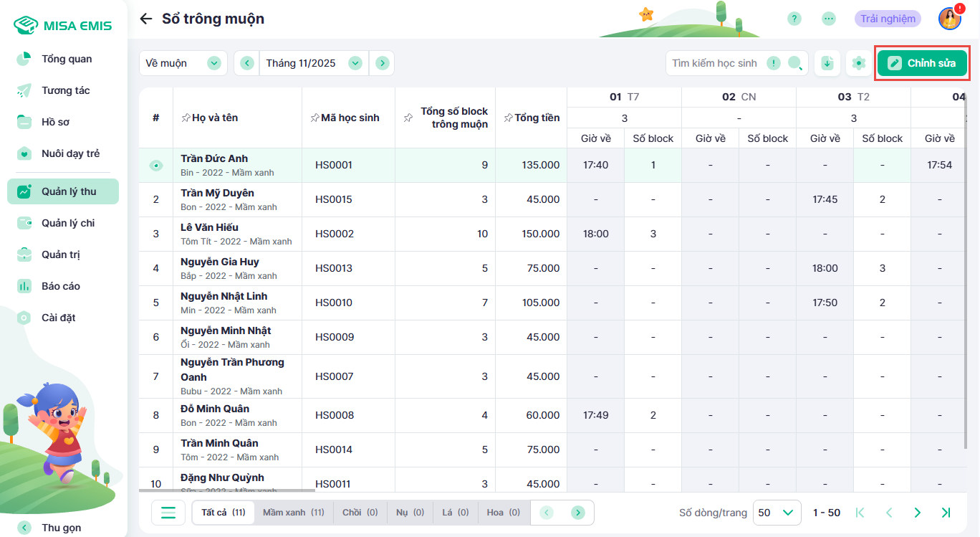Image resolution: width=980 pixels, height=537 pixels.
Task: Click the back arrow beside Sổ trông muộn
Action: point(146,19)
